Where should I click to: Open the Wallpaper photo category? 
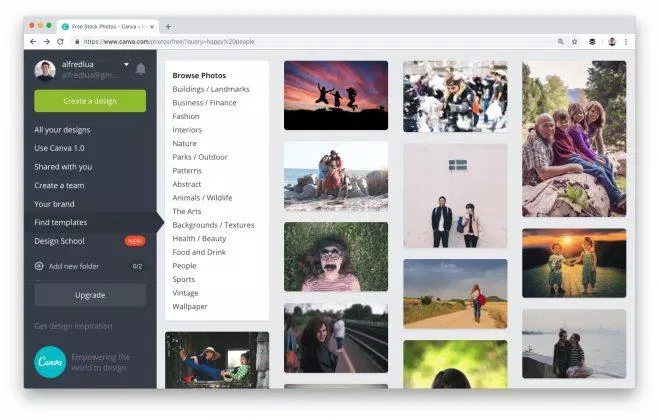190,306
